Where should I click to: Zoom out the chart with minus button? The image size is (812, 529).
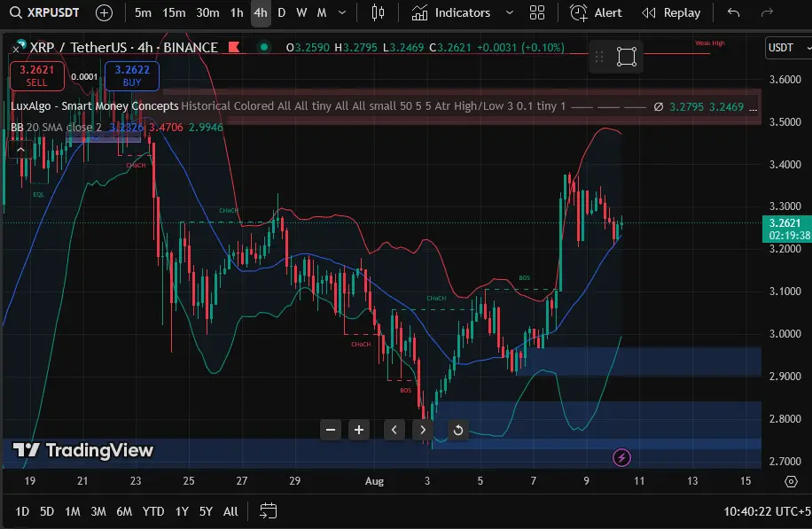click(x=331, y=430)
